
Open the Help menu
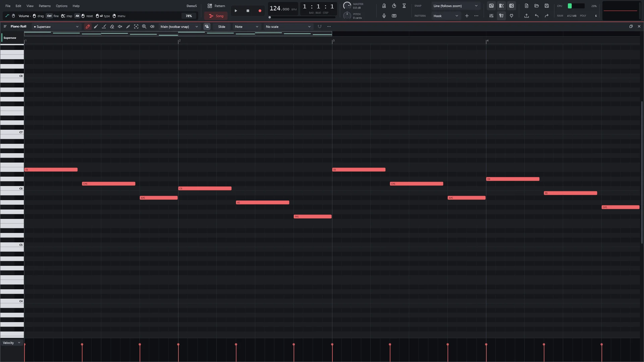(x=76, y=6)
